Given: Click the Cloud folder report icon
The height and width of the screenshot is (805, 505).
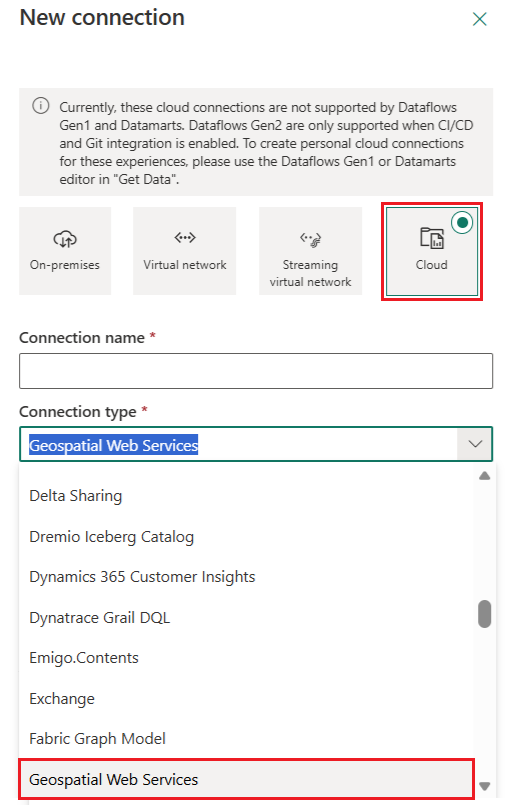Looking at the screenshot, I should [432, 238].
